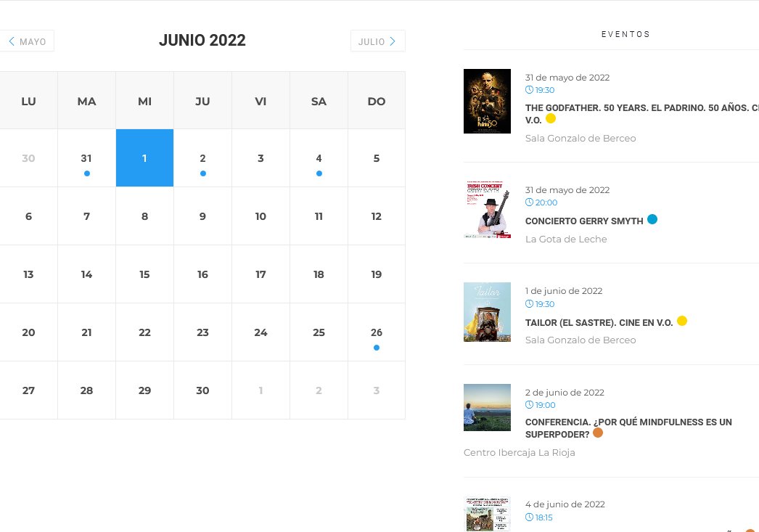Viewport: 759px width, 532px height.
Task: Select highlighted day 1 in calendar
Action: coord(144,157)
